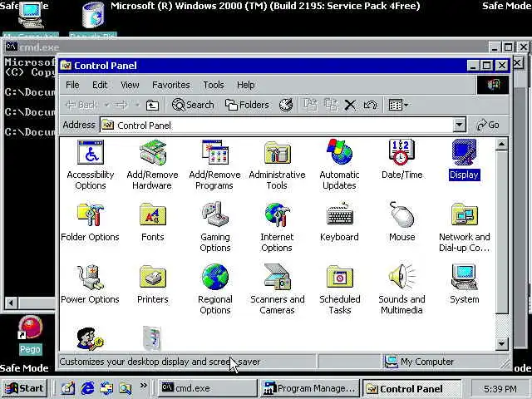The height and width of the screenshot is (399, 532).
Task: Expand the Address bar dropdown arrow
Action: click(x=459, y=126)
